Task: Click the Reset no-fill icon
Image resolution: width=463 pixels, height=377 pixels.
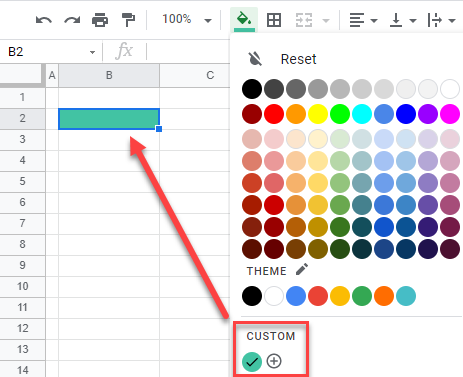Action: click(x=255, y=59)
